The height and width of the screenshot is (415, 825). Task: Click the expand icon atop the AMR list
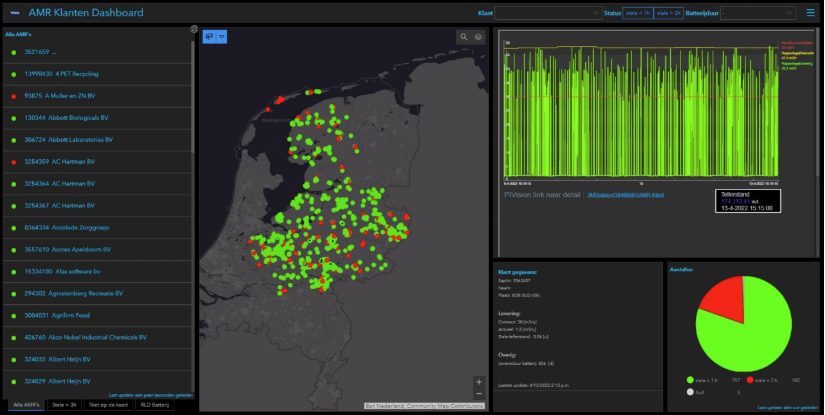coord(194,29)
